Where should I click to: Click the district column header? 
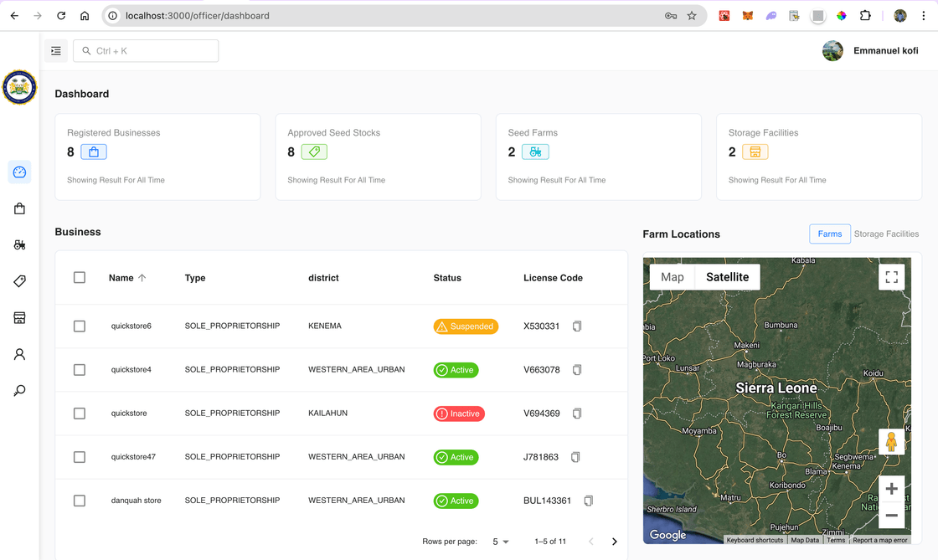(323, 278)
